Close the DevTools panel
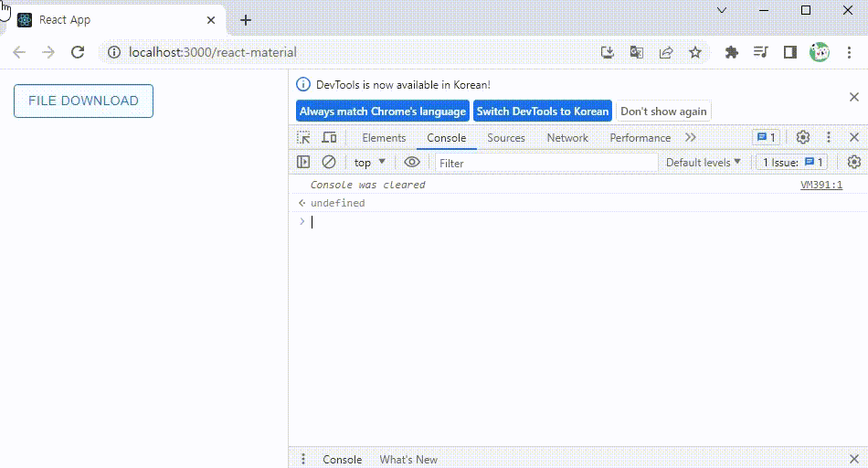Screen dimensions: 868x468 coord(854,137)
